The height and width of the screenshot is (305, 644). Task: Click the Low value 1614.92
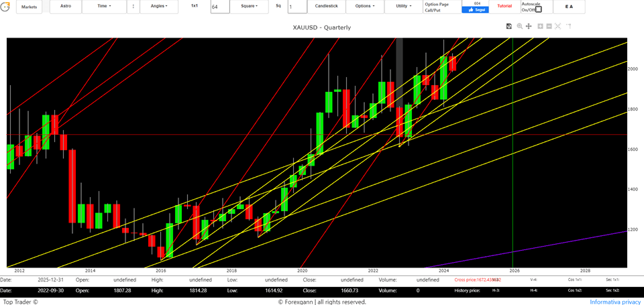[274, 290]
